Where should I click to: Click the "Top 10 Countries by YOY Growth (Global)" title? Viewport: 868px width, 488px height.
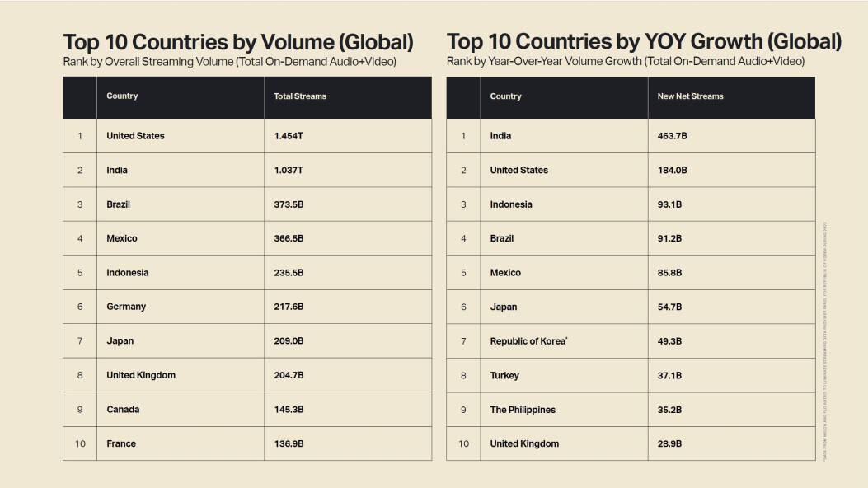(644, 42)
